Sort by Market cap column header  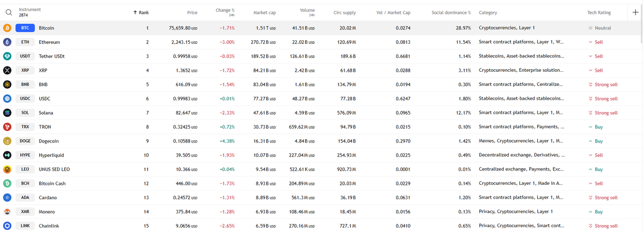[265, 12]
